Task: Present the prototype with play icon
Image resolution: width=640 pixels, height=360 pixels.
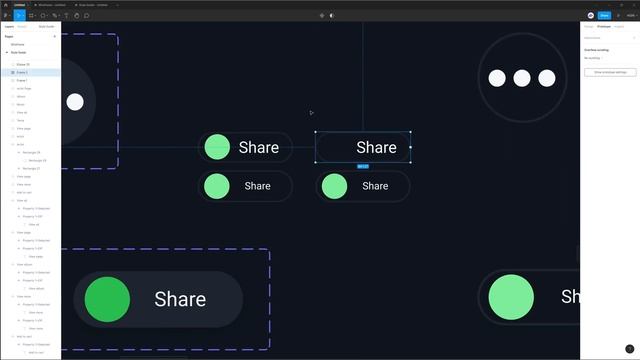Action: (x=618, y=16)
